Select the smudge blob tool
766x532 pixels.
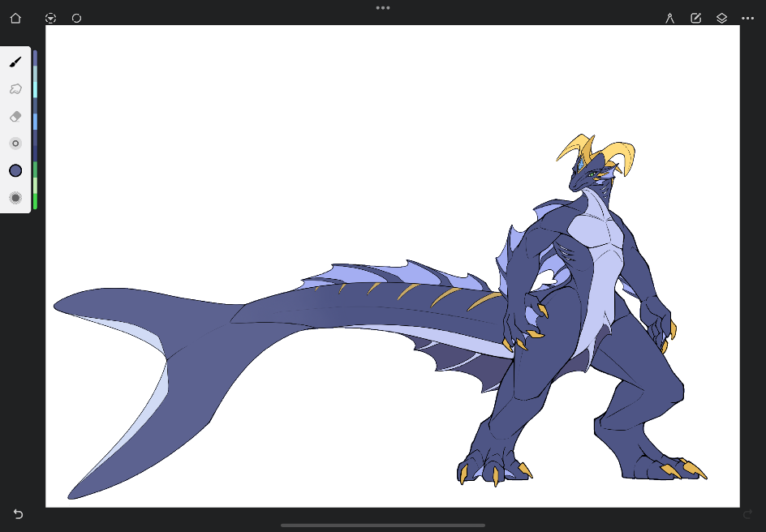(15, 89)
